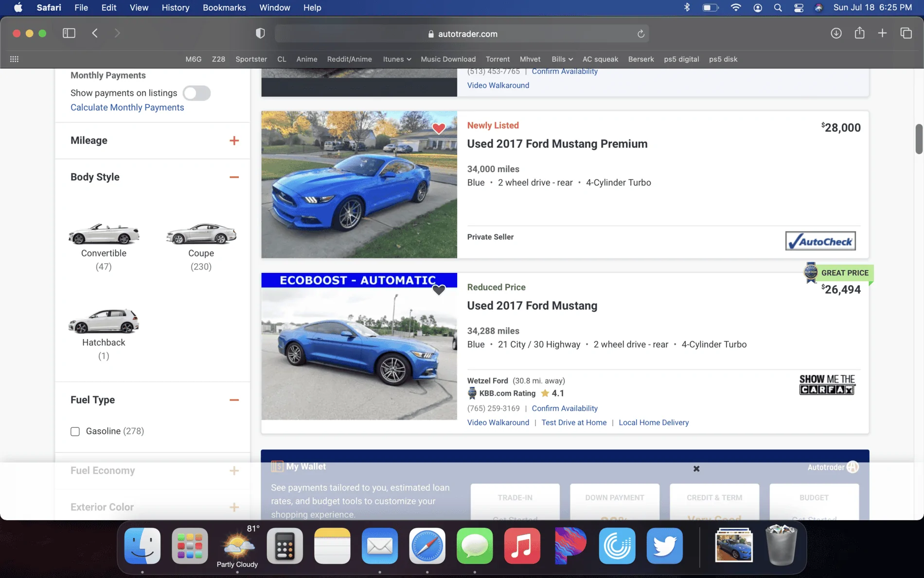Image resolution: width=924 pixels, height=578 pixels.
Task: Open Used 2017 Ford Mustang Premium listing
Action: click(x=557, y=144)
